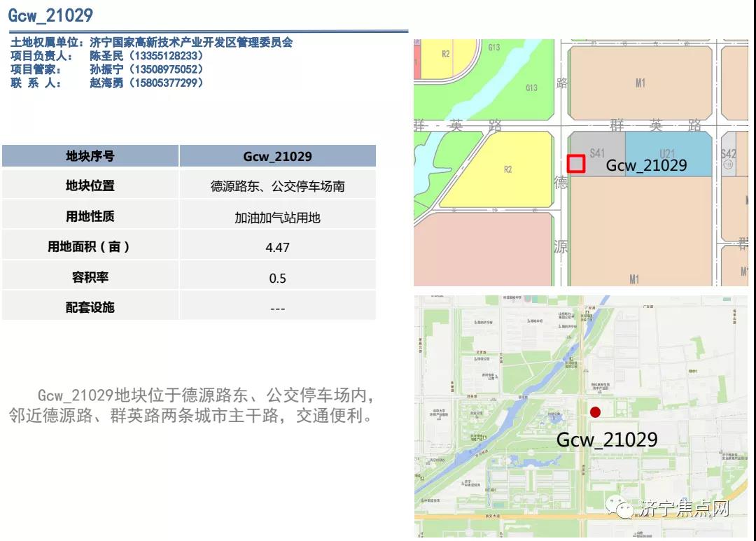Click the 地块位置 row label
The height and width of the screenshot is (541, 756).
(90, 185)
